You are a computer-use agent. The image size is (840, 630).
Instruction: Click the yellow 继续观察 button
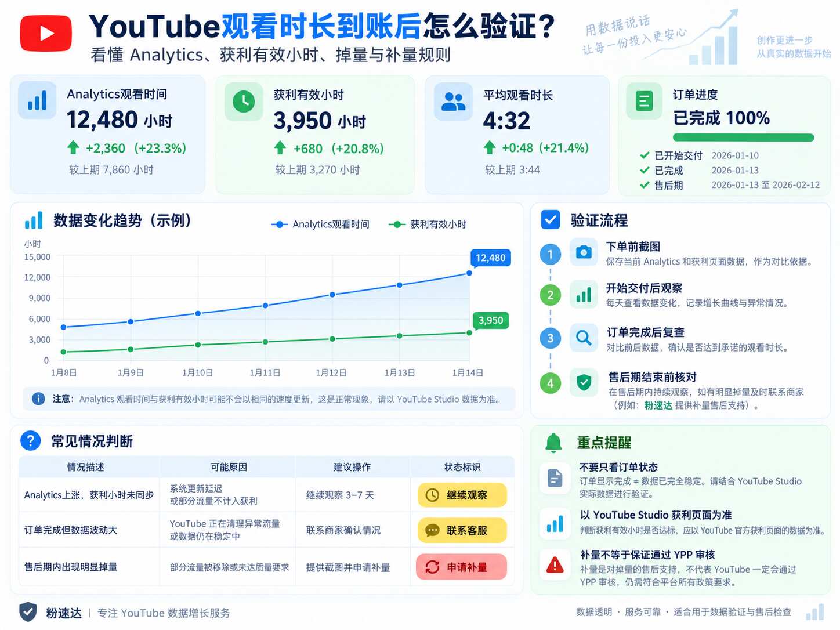462,495
